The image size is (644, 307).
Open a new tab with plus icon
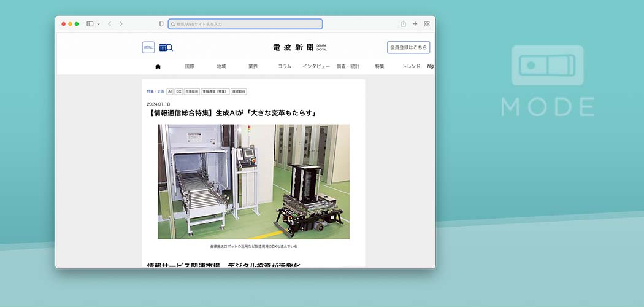click(x=415, y=24)
